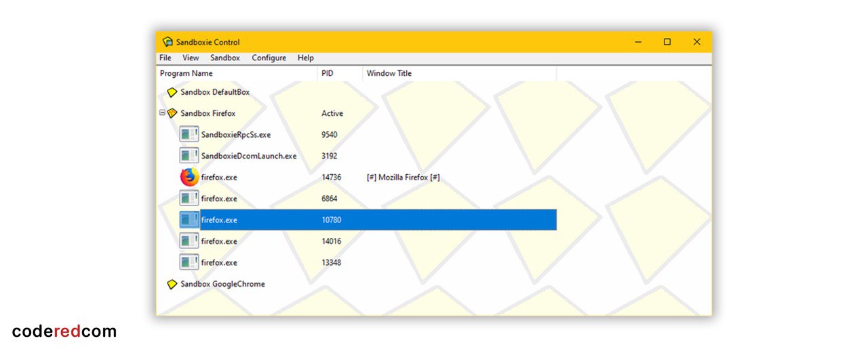The width and height of the screenshot is (868, 347).
Task: Click the SandboxieDcomLaunch.exe process icon
Action: [x=189, y=156]
